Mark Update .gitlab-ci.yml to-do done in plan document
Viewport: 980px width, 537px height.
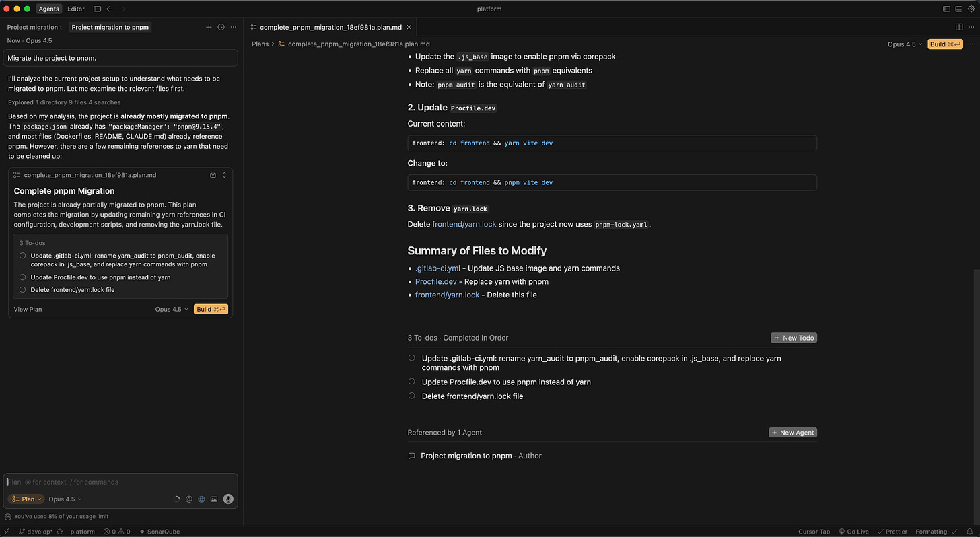click(x=411, y=358)
